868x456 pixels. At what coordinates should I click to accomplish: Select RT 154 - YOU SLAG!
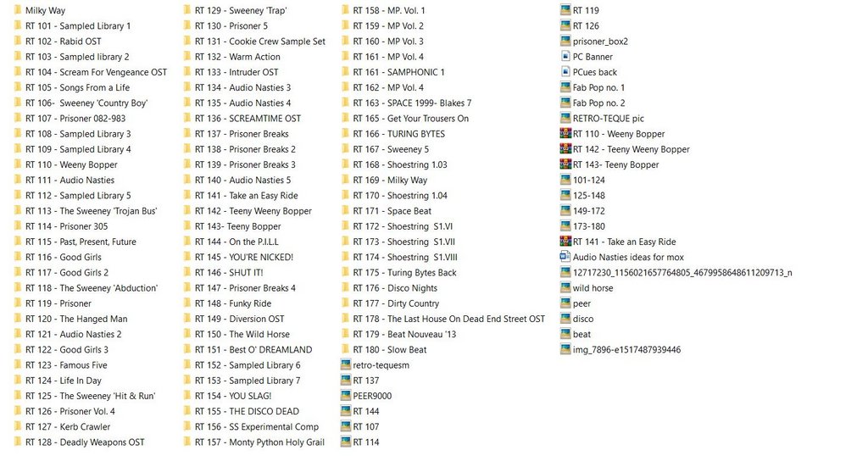click(x=233, y=396)
